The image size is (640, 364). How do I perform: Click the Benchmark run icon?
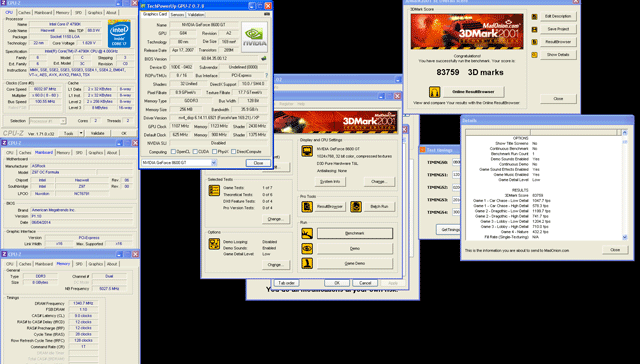click(307, 233)
